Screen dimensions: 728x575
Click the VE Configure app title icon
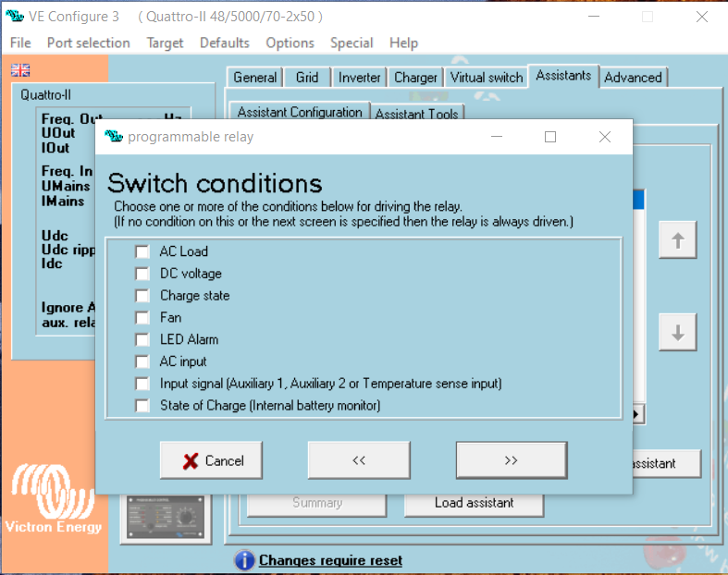(x=15, y=17)
